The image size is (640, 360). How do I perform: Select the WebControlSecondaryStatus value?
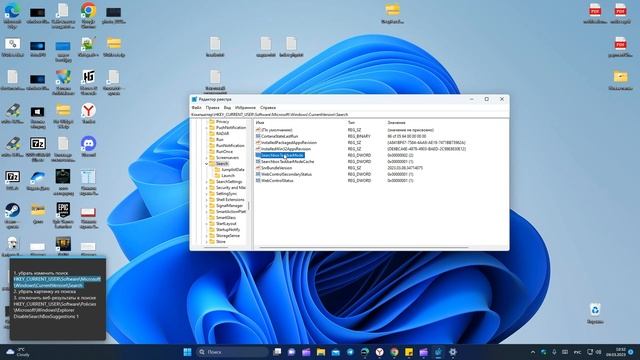pyautogui.click(x=286, y=174)
